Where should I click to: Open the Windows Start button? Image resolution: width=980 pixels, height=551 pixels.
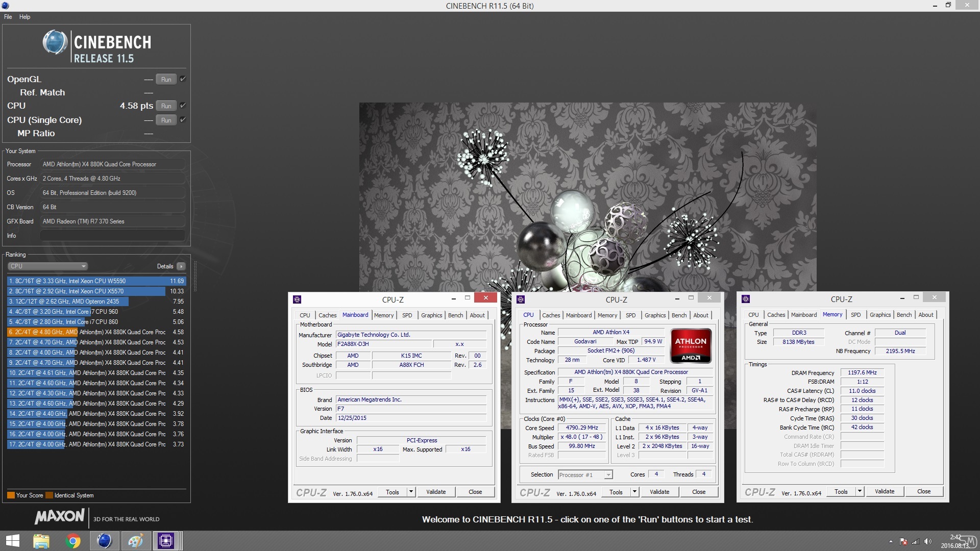coord(12,541)
